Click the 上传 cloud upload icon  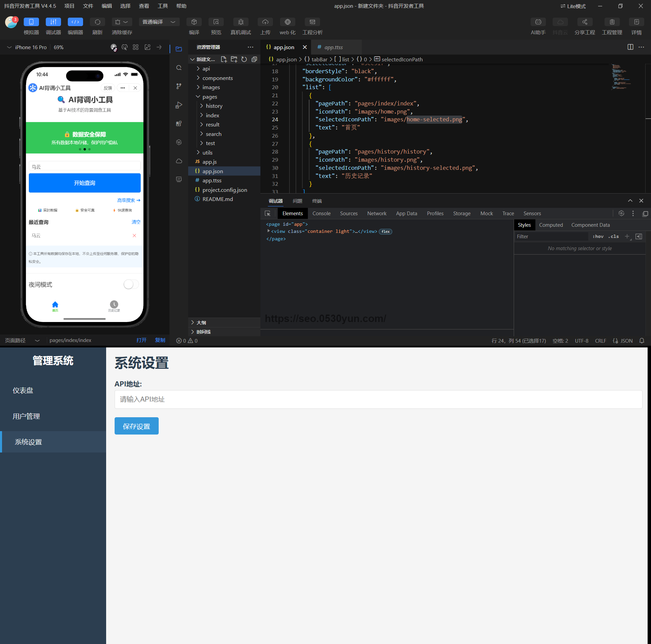tap(265, 22)
